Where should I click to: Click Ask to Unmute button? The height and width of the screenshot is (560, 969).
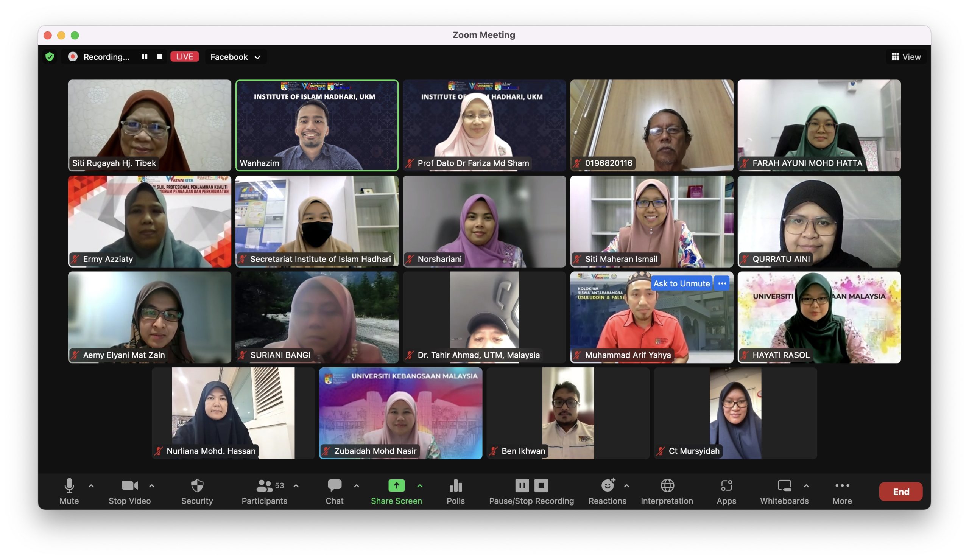point(681,284)
